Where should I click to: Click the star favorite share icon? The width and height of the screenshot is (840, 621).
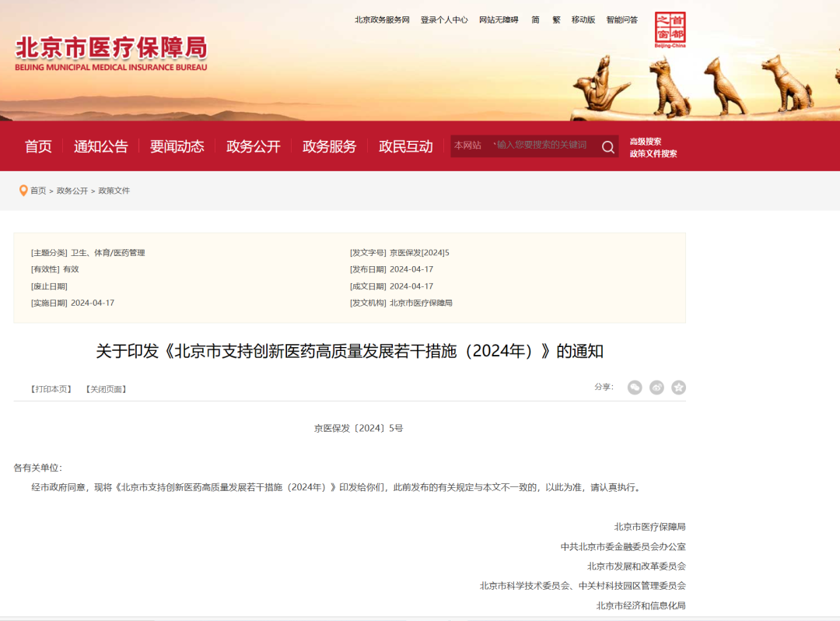pyautogui.click(x=679, y=388)
